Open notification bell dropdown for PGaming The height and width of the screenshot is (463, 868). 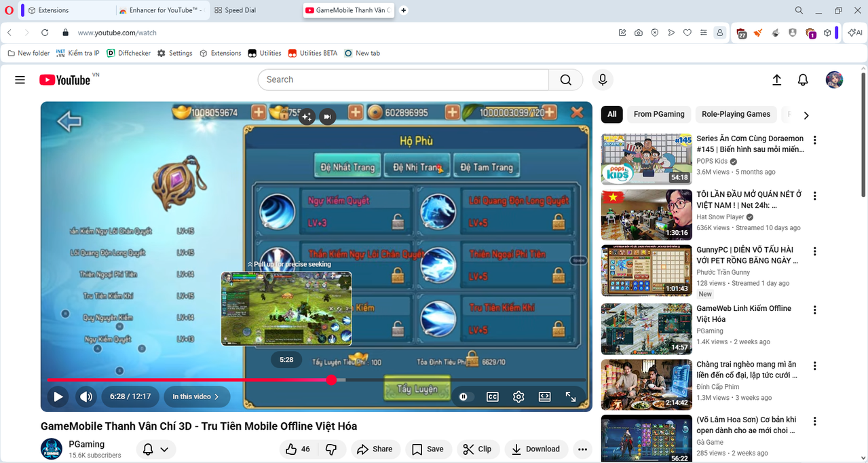pyautogui.click(x=156, y=449)
